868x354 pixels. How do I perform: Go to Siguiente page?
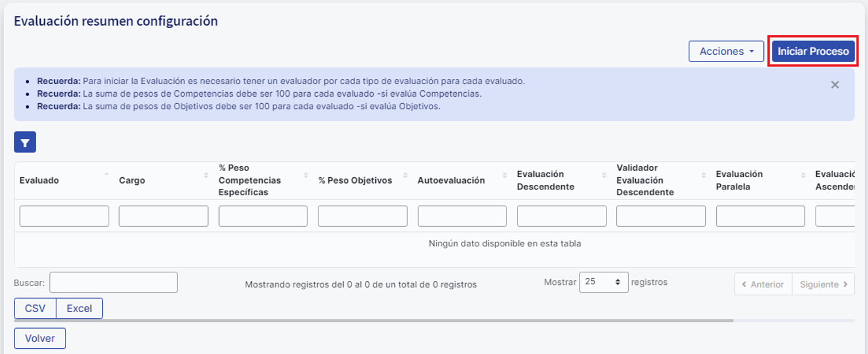[823, 284]
